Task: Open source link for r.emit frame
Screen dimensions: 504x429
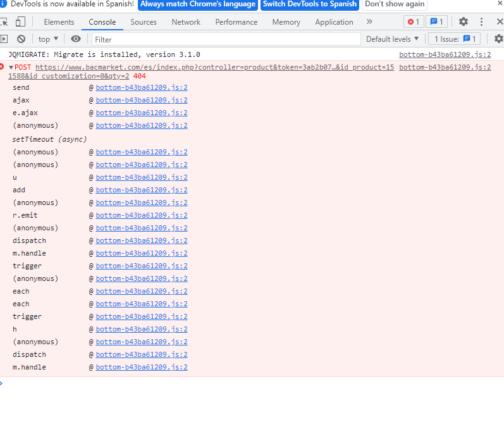Action: pyautogui.click(x=142, y=216)
